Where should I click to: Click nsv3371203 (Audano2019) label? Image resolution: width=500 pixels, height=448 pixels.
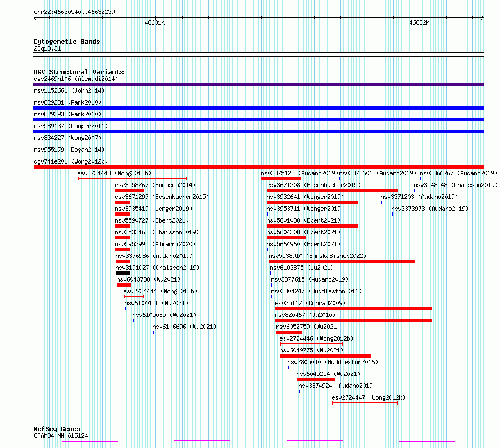(x=419, y=197)
